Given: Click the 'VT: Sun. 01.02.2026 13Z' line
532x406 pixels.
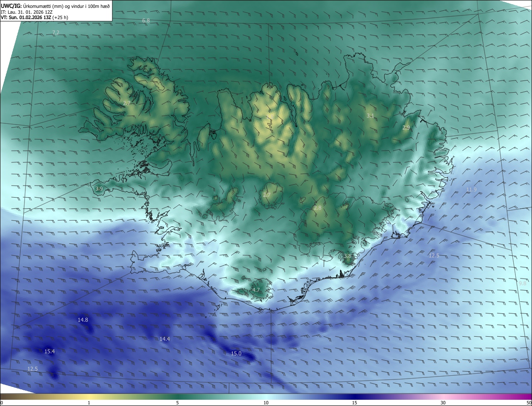Looking at the screenshot, I should point(35,17).
